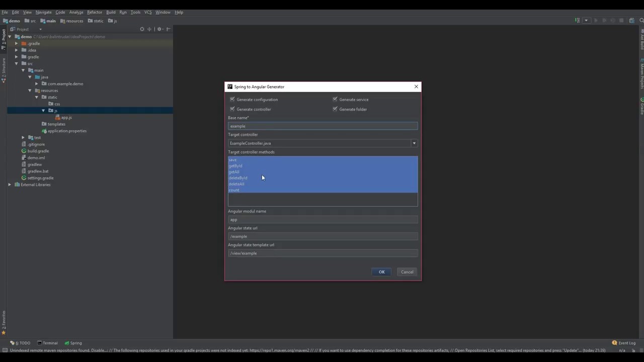
Task: Click the Base name input field
Action: click(x=323, y=126)
